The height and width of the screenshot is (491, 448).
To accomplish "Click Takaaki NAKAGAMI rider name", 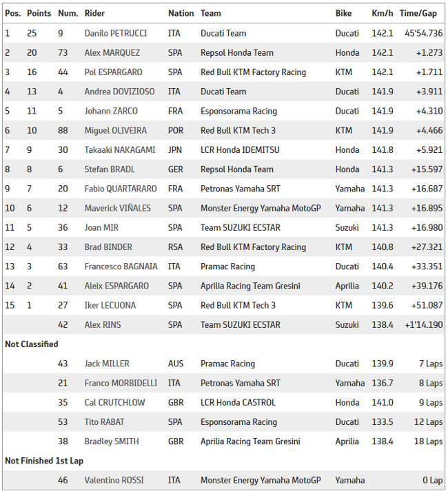I will pos(120,149).
